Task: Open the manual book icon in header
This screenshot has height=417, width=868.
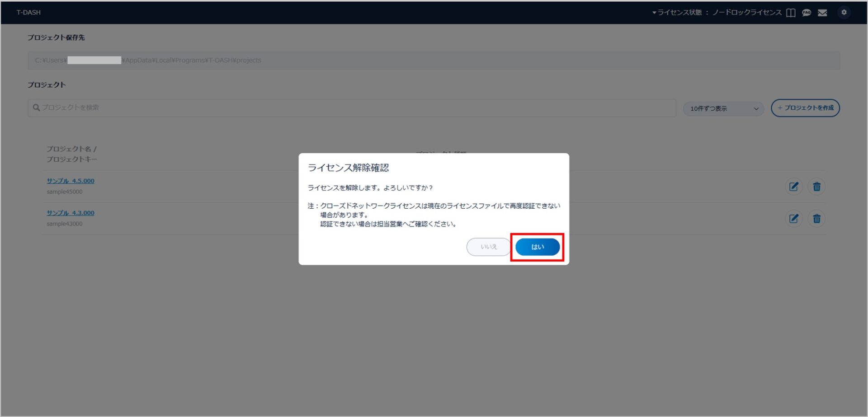Action: tap(791, 13)
